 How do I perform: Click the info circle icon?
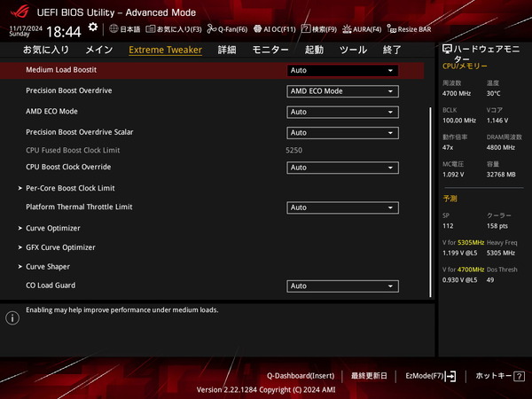(x=12, y=318)
